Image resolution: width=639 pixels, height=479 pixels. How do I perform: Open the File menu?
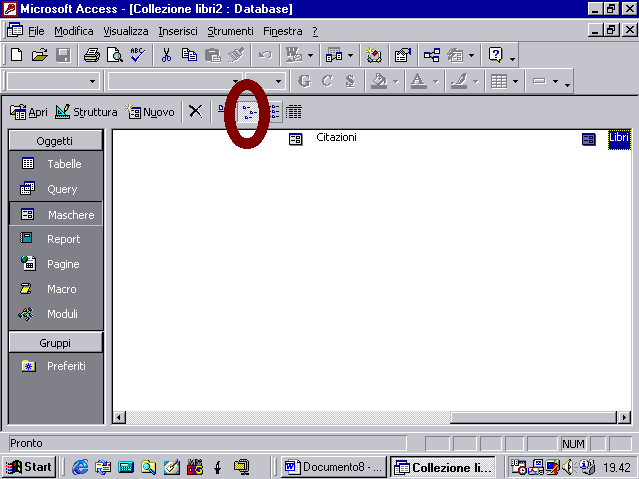pyautogui.click(x=36, y=31)
